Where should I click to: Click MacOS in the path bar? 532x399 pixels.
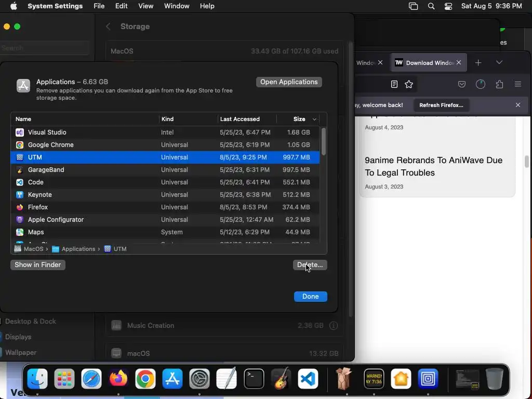click(x=29, y=249)
